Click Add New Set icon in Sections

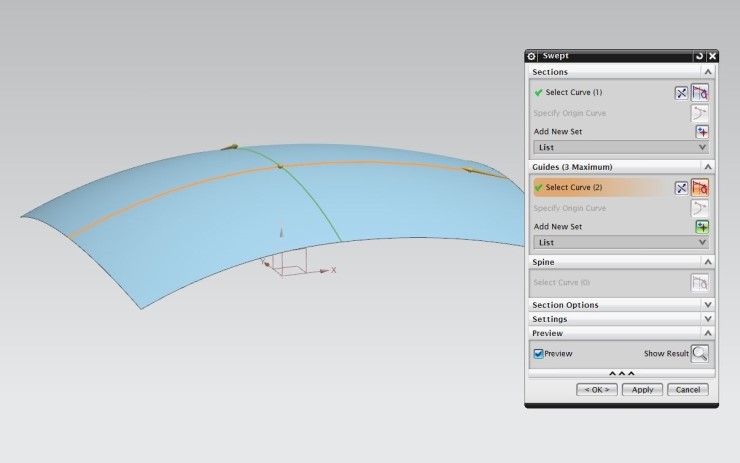coord(701,132)
